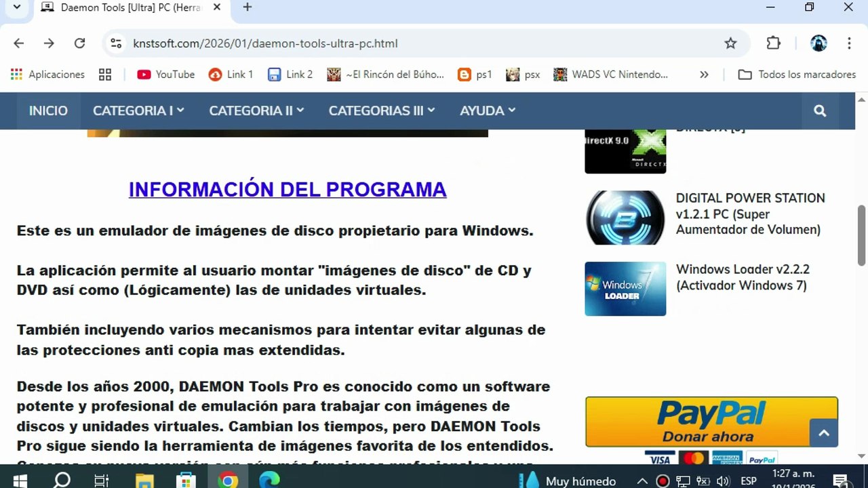Image resolution: width=868 pixels, height=488 pixels.
Task: Open the Chrome extensions menu
Action: [774, 43]
